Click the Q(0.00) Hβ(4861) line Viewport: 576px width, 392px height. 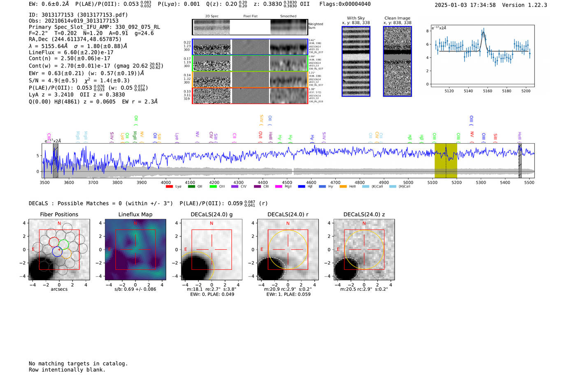click(x=93, y=102)
